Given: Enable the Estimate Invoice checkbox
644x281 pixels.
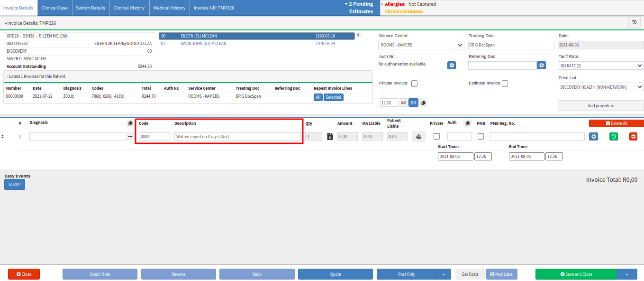Looking at the screenshot, I should coord(505,84).
